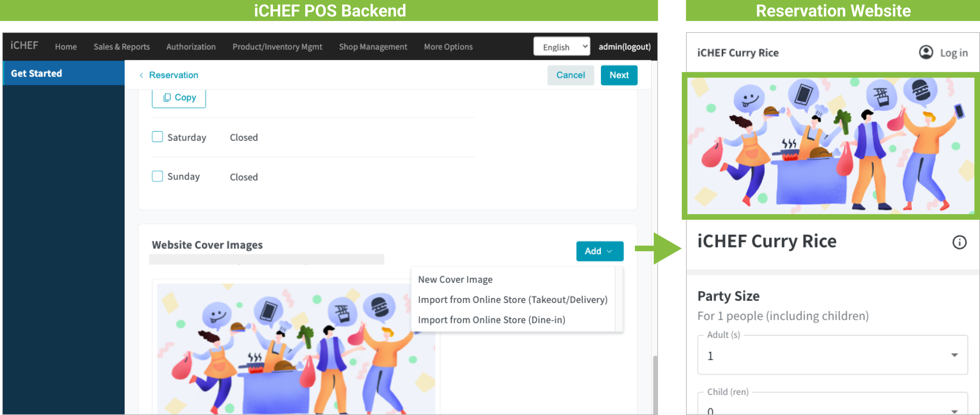Choose Import from Online Store (Takeout/Delivery)
Screen dimensions: 980x415
(x=512, y=300)
